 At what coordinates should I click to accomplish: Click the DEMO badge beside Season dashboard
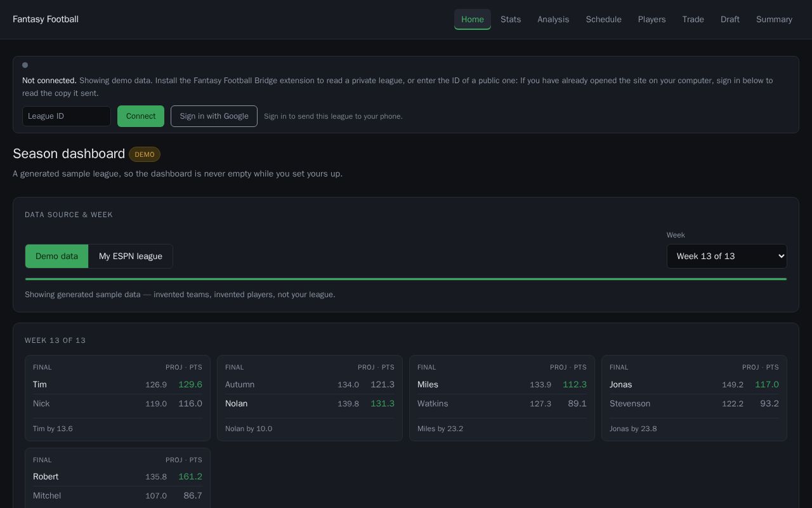pyautogui.click(x=145, y=154)
